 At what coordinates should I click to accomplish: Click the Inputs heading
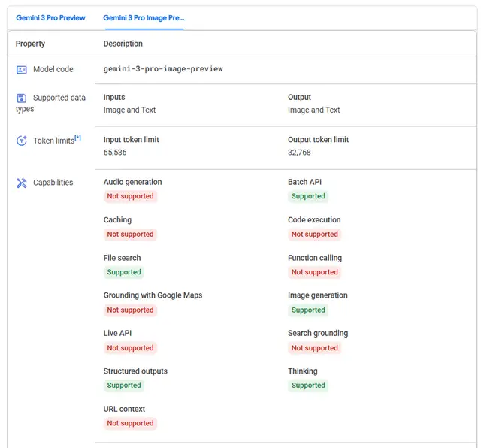coord(114,97)
